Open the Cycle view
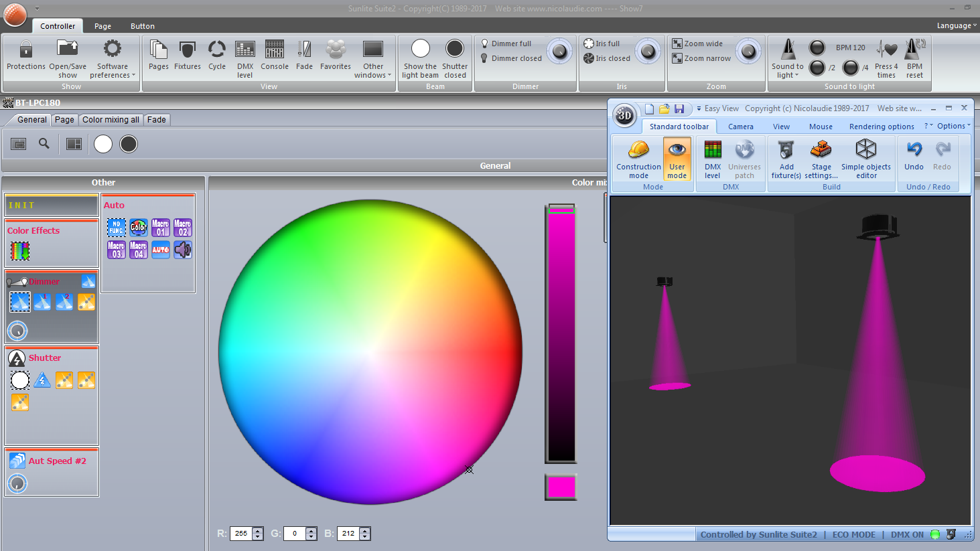 (217, 50)
